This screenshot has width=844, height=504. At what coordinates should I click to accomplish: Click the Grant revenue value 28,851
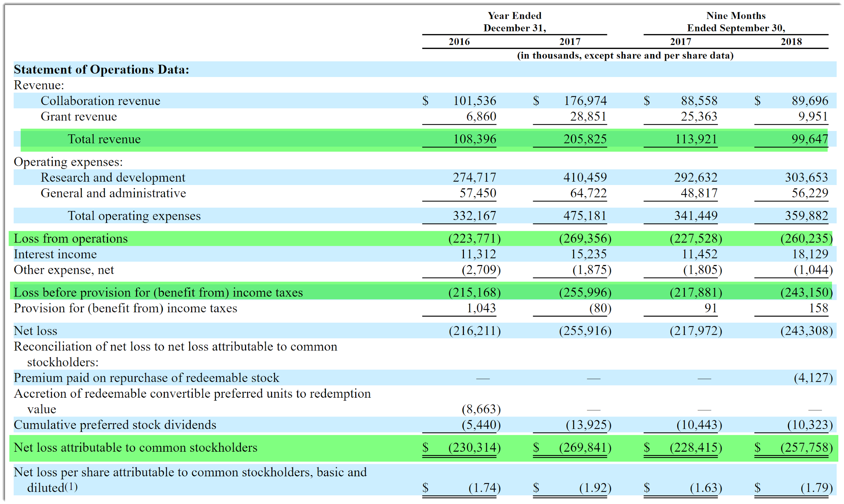tap(588, 116)
